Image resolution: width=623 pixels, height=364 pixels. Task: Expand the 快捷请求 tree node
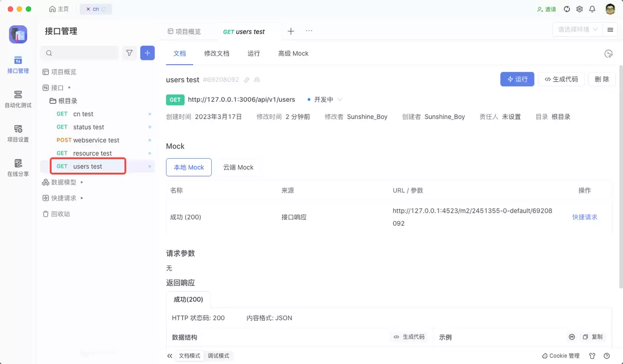(x=82, y=198)
